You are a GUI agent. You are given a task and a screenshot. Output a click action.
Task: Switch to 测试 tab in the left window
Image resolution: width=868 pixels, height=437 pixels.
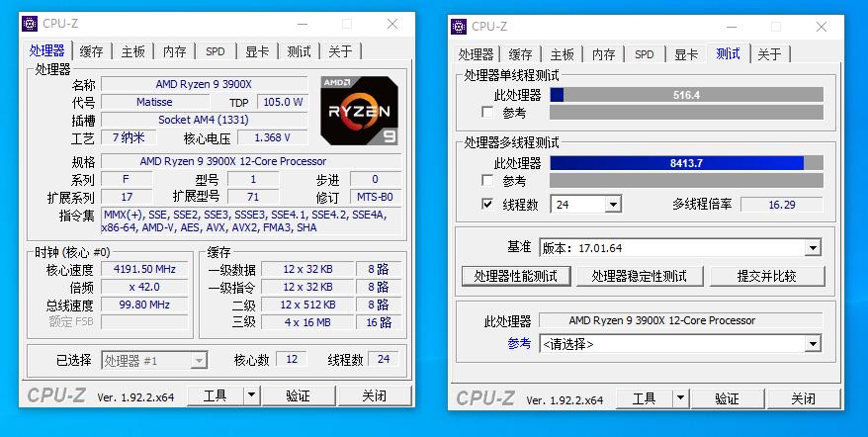(x=299, y=51)
